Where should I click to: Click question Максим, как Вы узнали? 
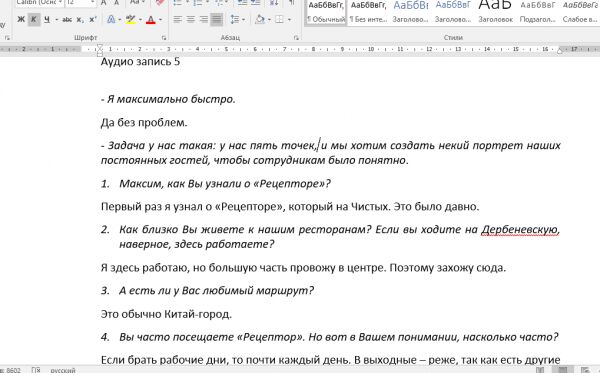225,184
